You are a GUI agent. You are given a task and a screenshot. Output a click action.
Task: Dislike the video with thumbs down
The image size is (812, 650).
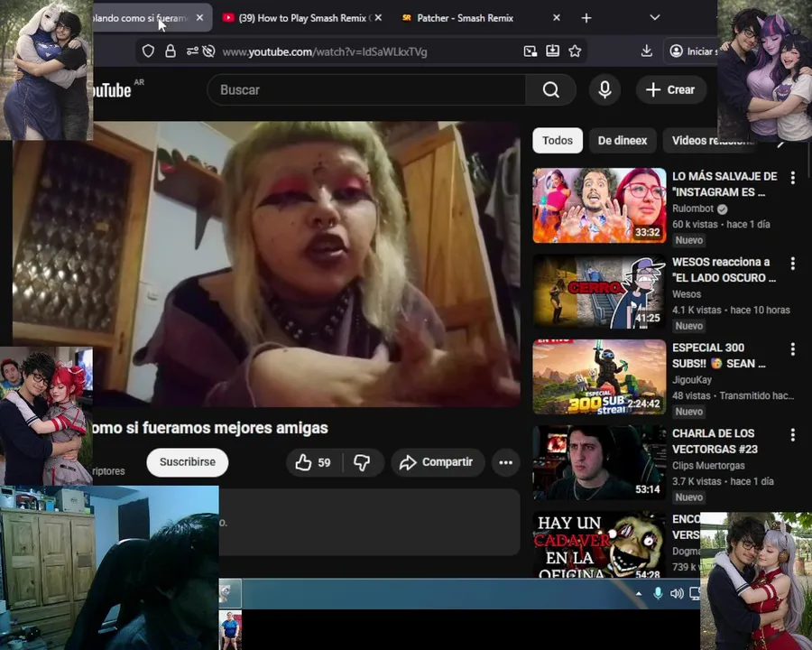pos(362,462)
